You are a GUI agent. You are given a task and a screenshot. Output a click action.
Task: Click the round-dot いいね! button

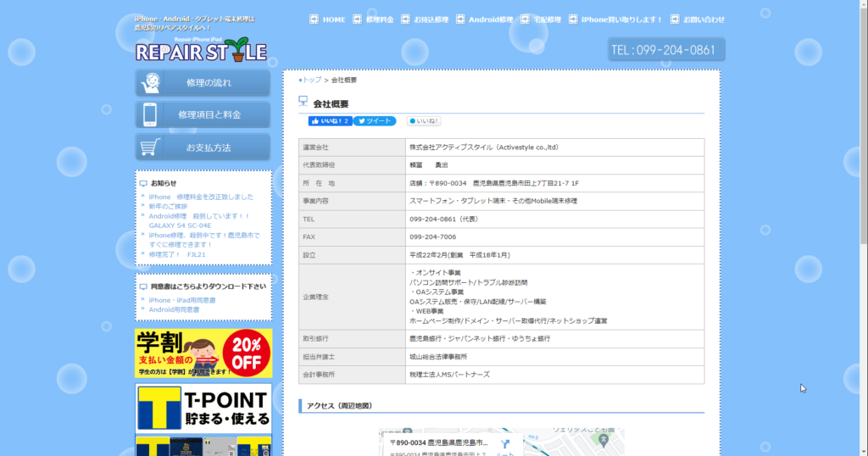tap(424, 121)
